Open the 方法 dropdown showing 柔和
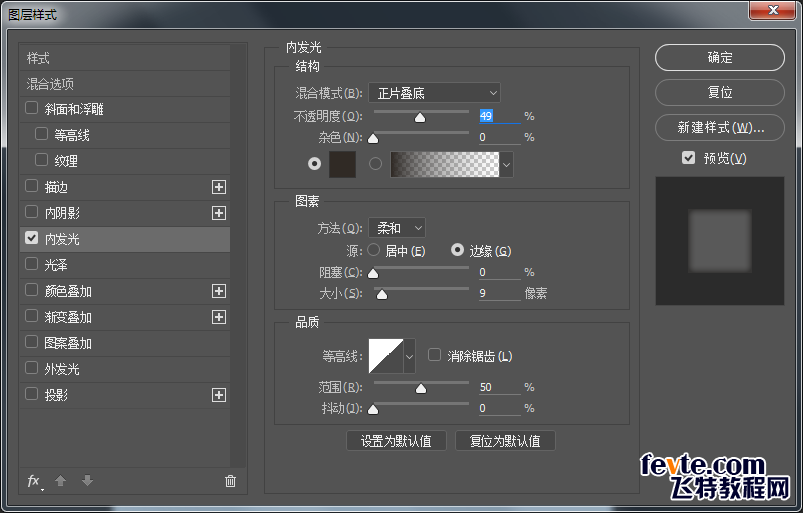Viewport: 803px width, 513px height. (x=397, y=227)
